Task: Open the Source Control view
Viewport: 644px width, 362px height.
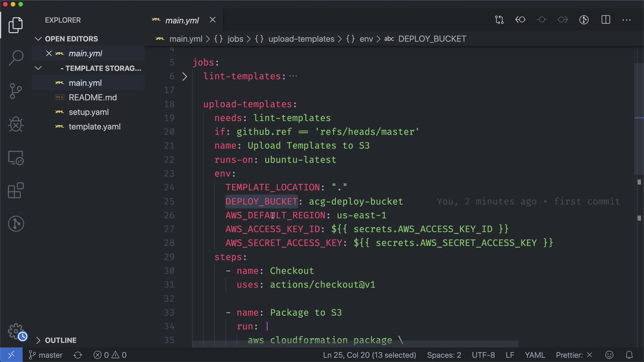Action: click(16, 91)
